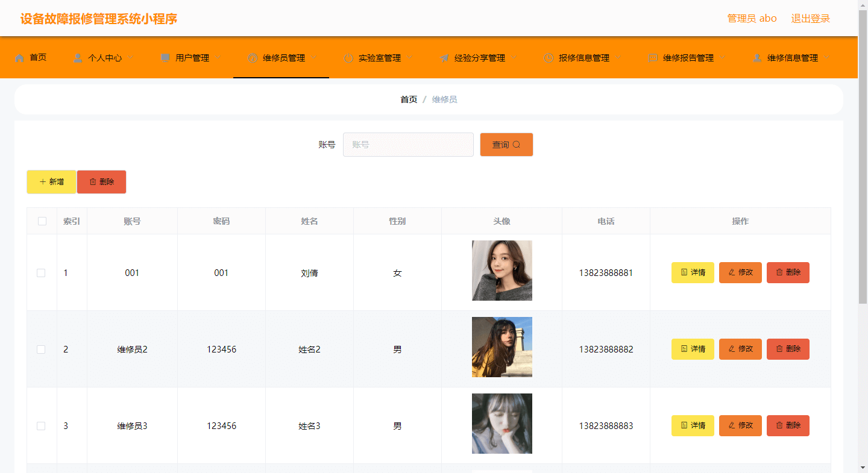Viewport: 868px width, 473px height.
Task: Click 刘倩's avatar photo in the table
Action: [x=502, y=271]
